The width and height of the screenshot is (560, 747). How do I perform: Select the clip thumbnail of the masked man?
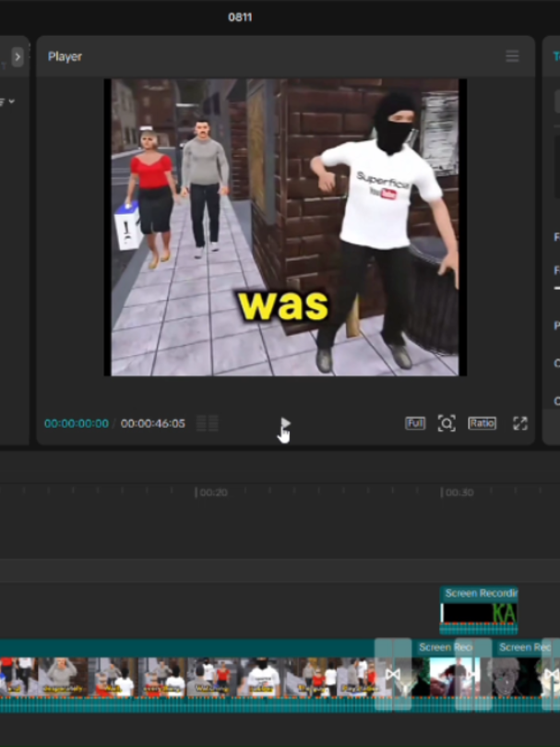(261, 677)
